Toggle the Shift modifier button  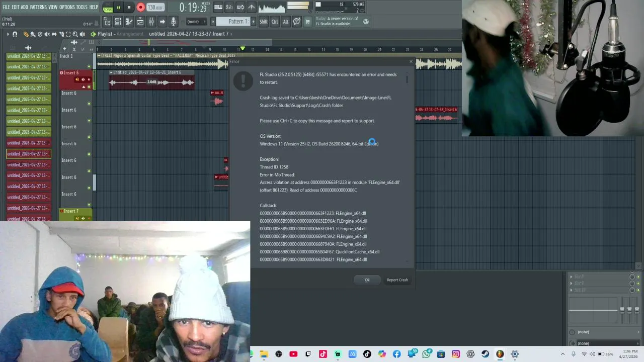point(264,22)
